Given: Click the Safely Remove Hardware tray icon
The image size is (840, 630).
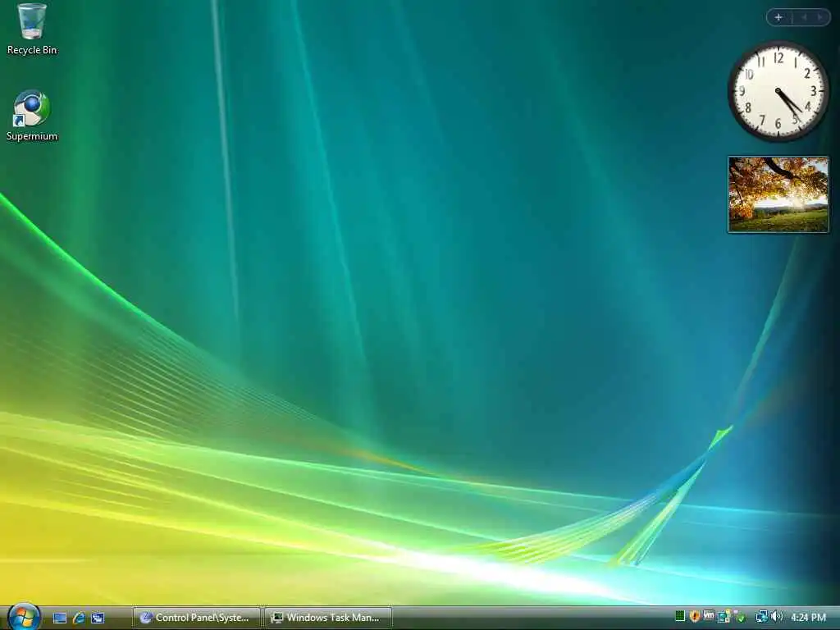Looking at the screenshot, I should click(x=740, y=617).
